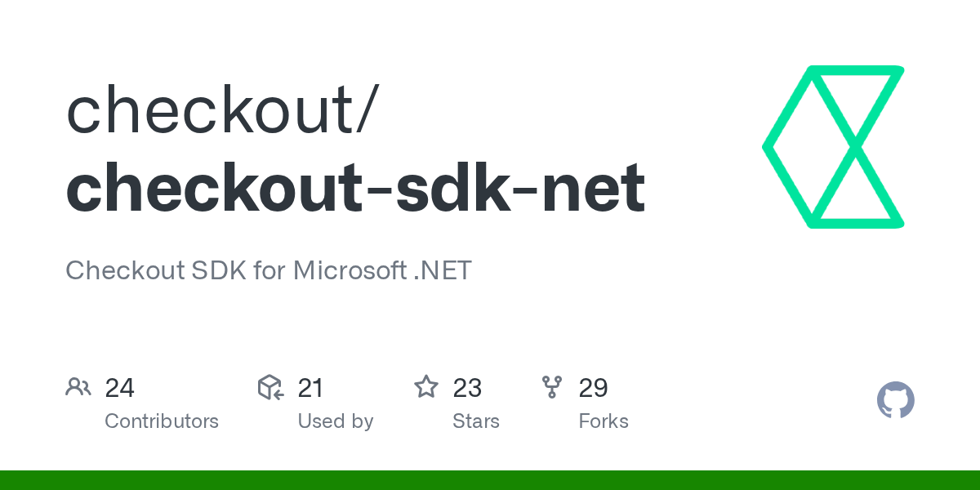The image size is (980, 490).
Task: Click the green Checkout hourglass logo
Action: pos(833,147)
